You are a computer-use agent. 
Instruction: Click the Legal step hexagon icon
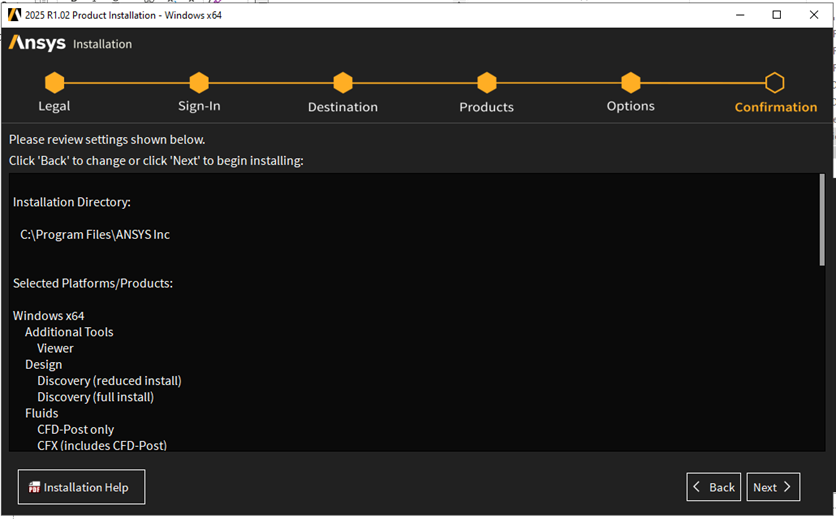(54, 82)
